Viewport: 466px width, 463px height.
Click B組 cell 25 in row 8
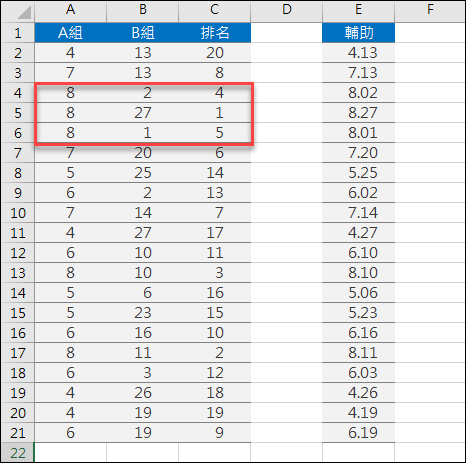pyautogui.click(x=143, y=173)
